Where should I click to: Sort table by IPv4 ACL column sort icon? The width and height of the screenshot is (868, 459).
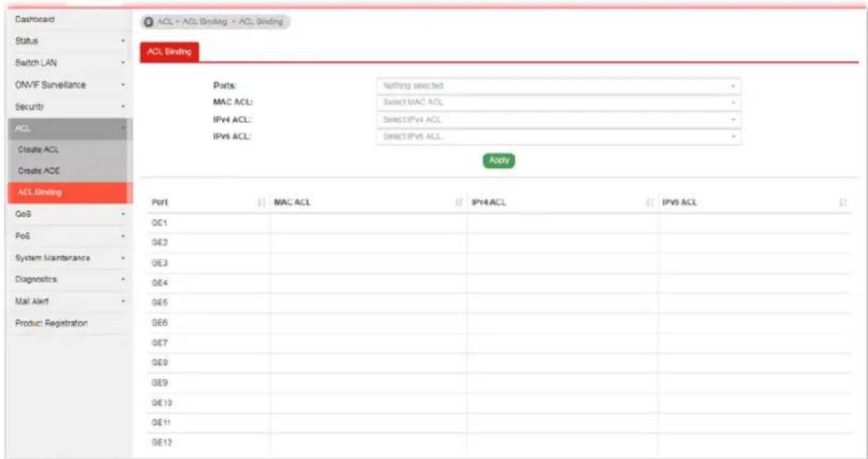649,203
